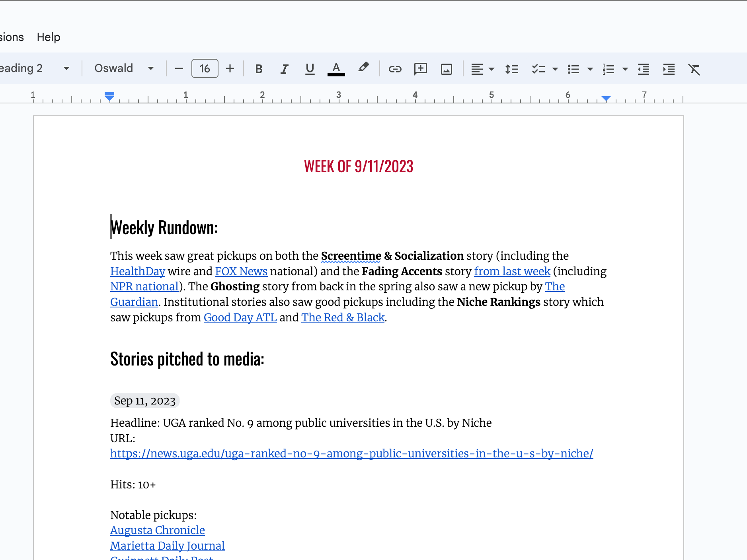Increase font size with plus button
The height and width of the screenshot is (560, 747).
(230, 69)
